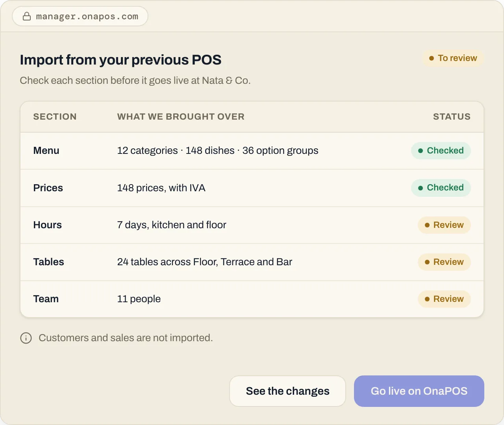Click the '148 prices, with IVA' text
Screen dimensions: 504x425
click(x=161, y=188)
